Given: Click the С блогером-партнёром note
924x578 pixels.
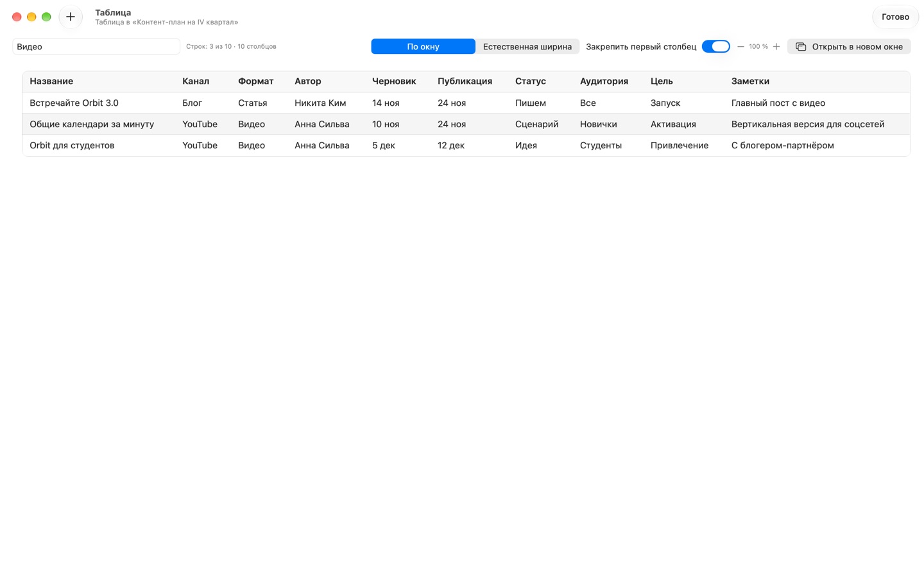Looking at the screenshot, I should pos(783,145).
